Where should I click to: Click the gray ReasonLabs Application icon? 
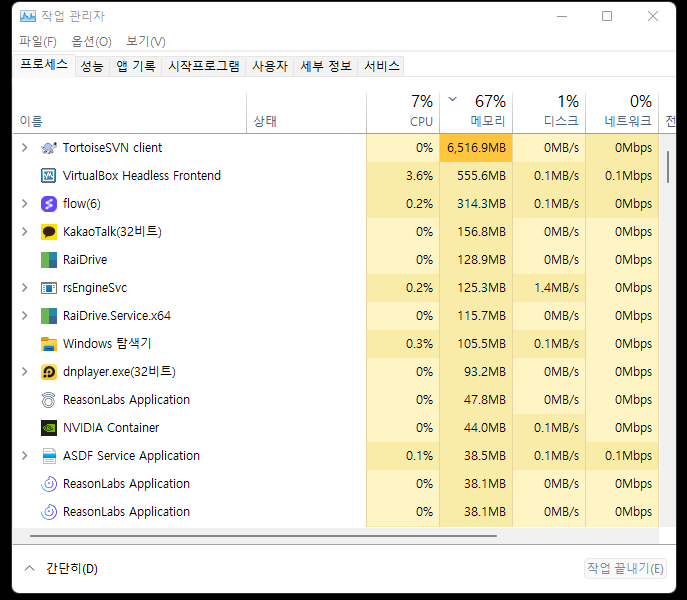[49, 400]
